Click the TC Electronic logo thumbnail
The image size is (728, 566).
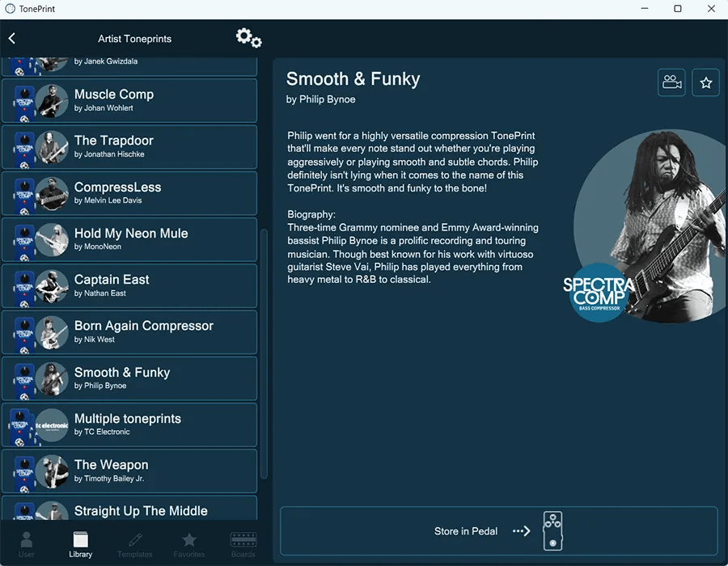52,425
